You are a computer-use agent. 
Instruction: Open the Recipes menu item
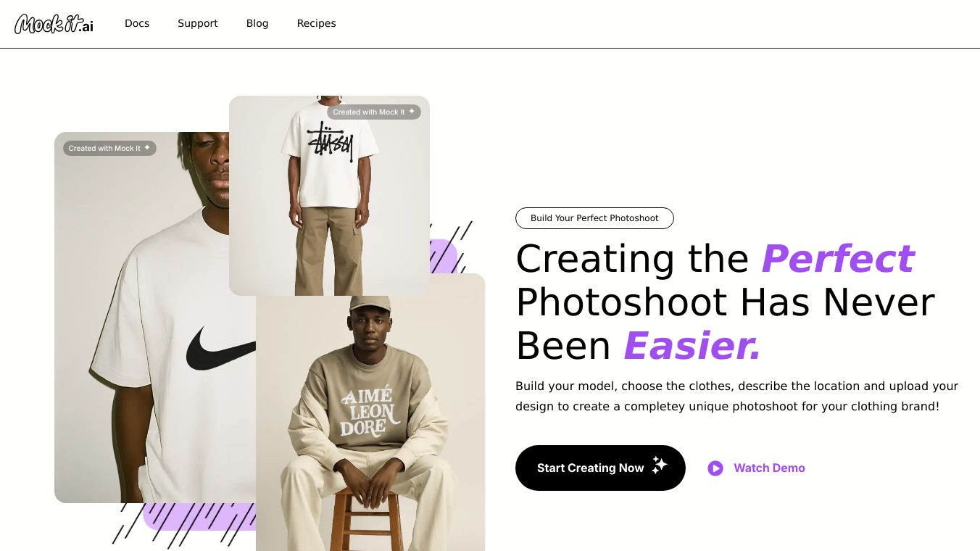coord(317,23)
